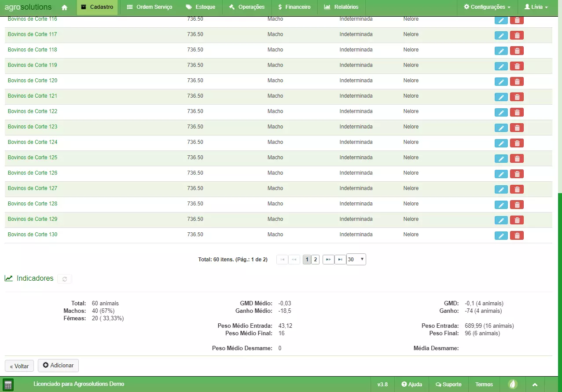The height and width of the screenshot is (392, 562).
Task: Click the trash icon for Bovinos de Corte 130
Action: pyautogui.click(x=517, y=236)
